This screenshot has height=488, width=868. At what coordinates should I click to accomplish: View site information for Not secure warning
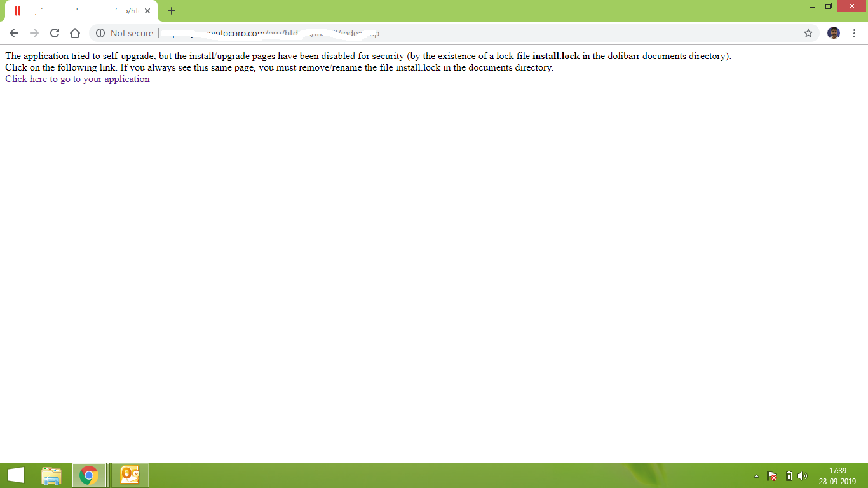click(x=125, y=33)
